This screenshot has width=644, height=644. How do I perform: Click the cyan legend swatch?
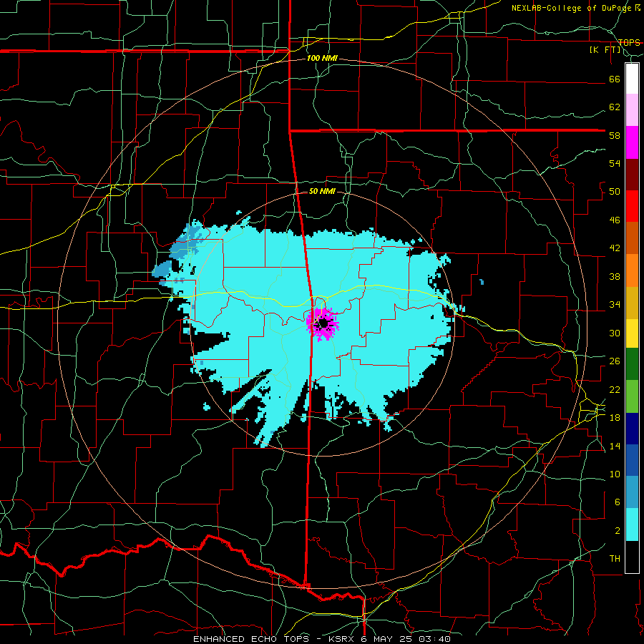click(632, 525)
